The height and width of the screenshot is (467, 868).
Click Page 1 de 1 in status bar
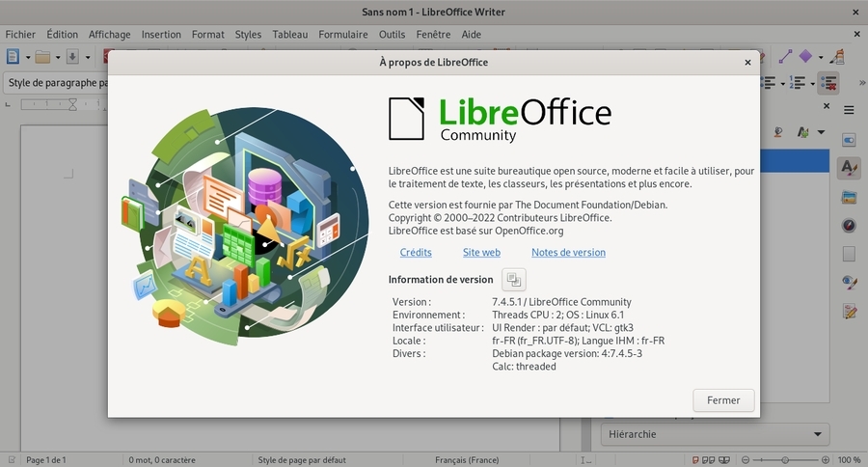point(46,460)
